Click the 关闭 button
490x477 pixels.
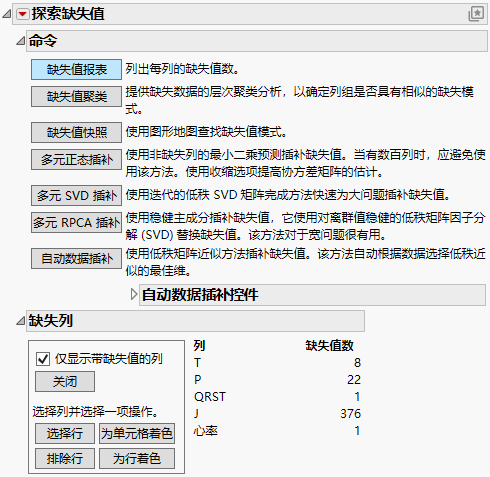click(65, 381)
